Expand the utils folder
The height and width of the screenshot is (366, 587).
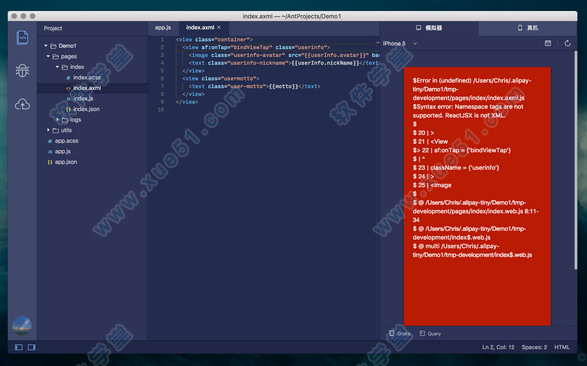pos(48,130)
